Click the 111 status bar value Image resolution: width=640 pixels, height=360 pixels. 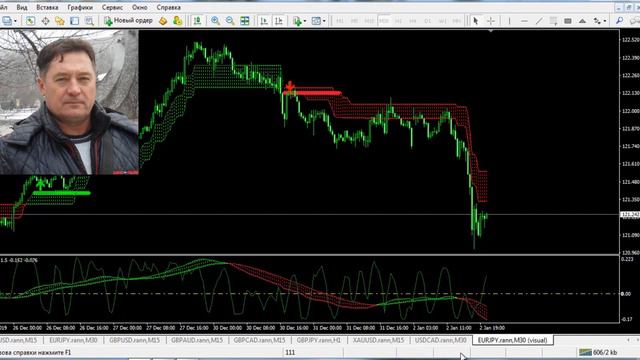click(290, 352)
